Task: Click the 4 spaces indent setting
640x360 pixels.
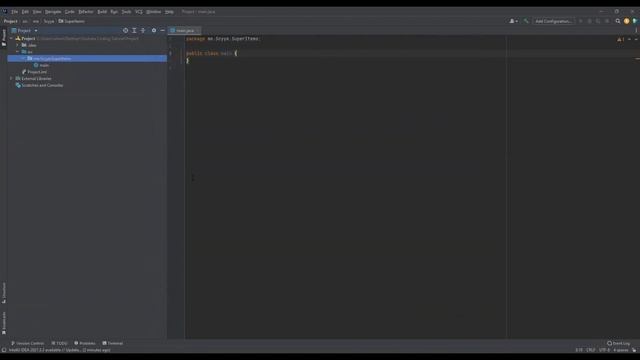Action: point(620,350)
